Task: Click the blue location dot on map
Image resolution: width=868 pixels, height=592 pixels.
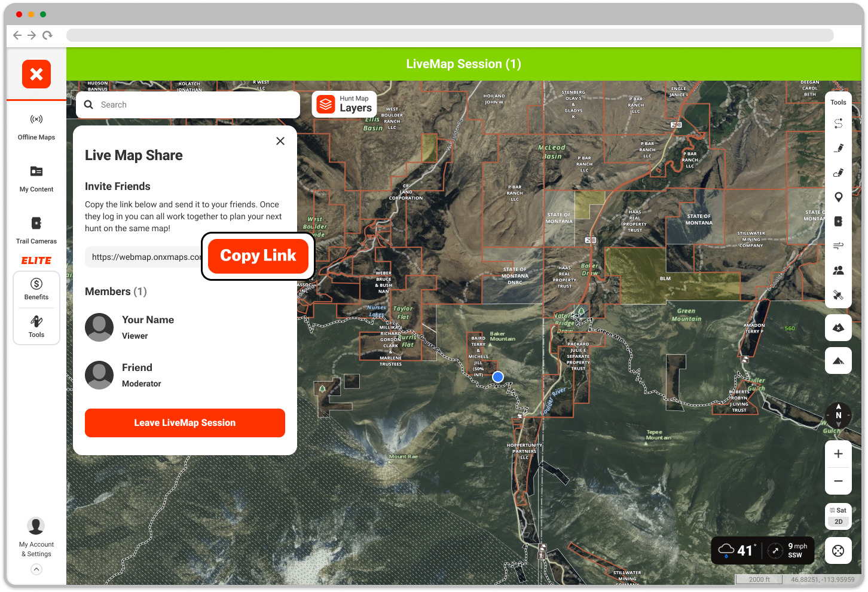Action: (x=498, y=377)
